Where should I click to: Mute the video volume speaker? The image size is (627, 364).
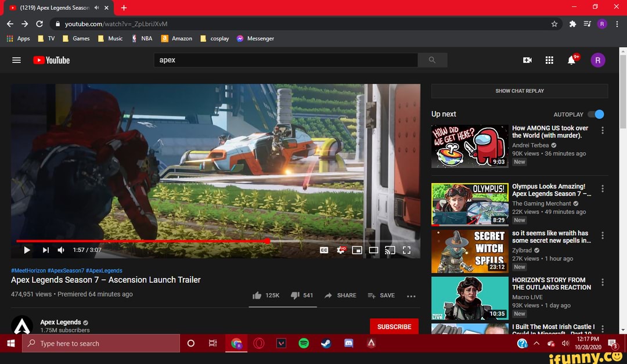tap(61, 250)
